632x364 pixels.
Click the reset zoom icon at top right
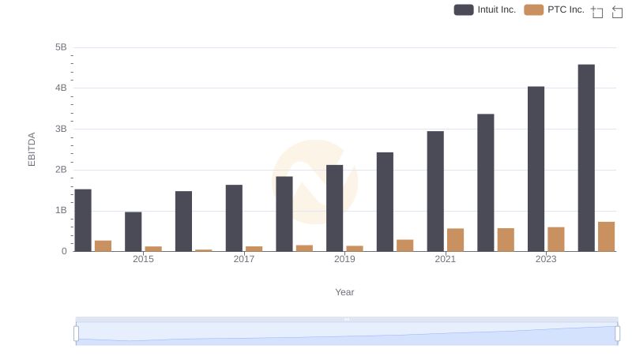617,12
